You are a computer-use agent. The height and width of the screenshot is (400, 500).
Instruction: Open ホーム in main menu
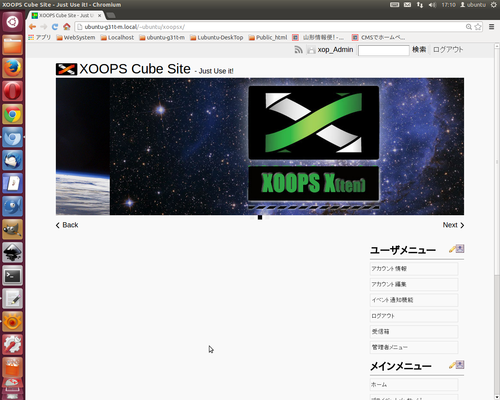414,385
